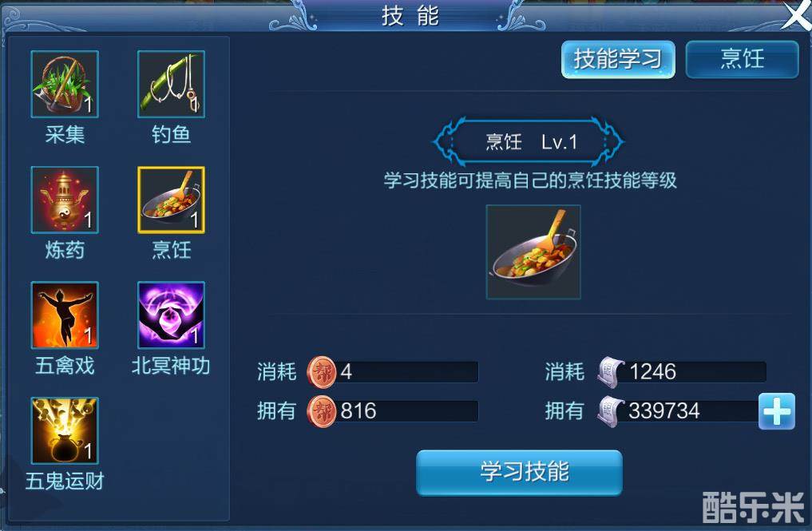Click the red guild coin icon beside 消耗 4
Image resolution: width=812 pixels, height=531 pixels.
[322, 372]
